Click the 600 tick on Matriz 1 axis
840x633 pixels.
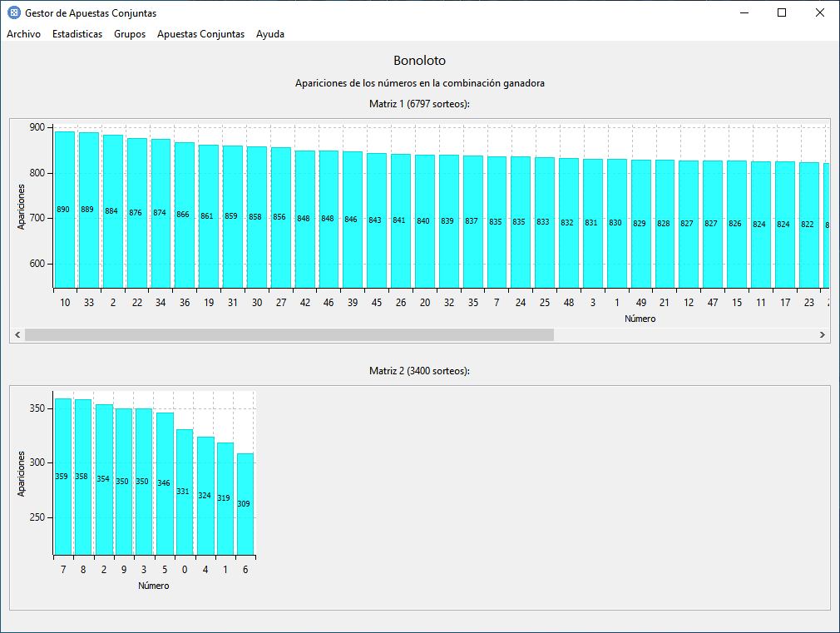point(37,264)
